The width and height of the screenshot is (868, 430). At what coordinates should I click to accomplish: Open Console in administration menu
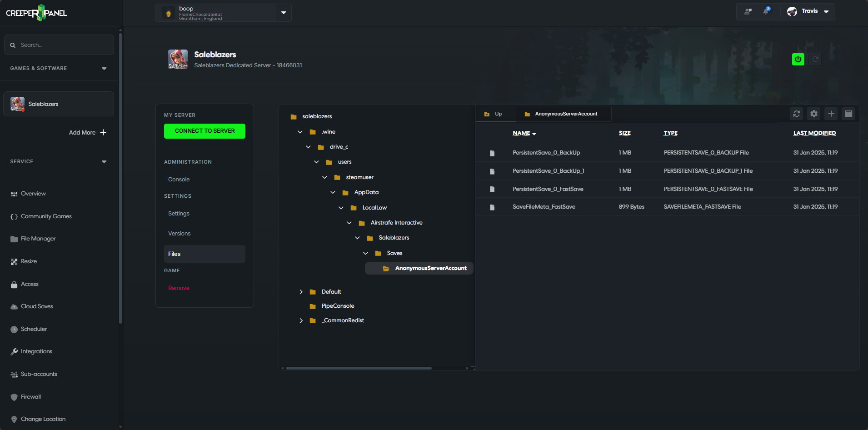179,180
